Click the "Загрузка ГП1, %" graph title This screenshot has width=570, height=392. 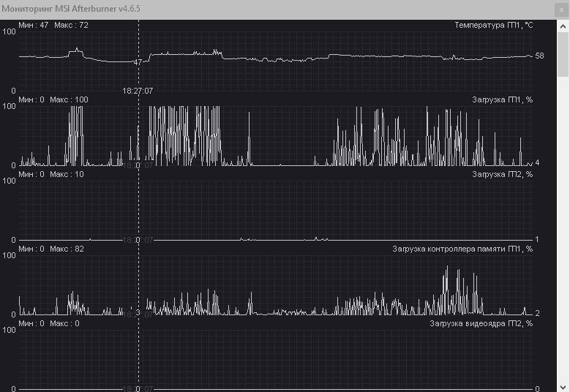(502, 99)
